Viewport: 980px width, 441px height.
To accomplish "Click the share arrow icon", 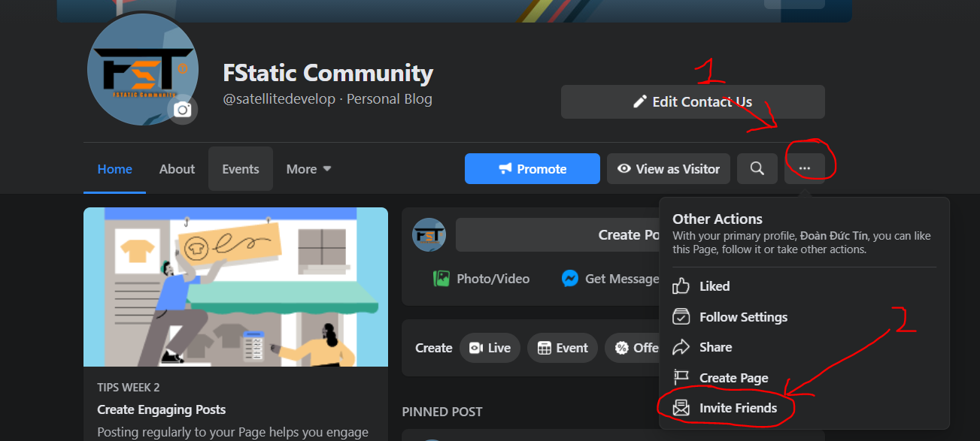I will pos(681,347).
